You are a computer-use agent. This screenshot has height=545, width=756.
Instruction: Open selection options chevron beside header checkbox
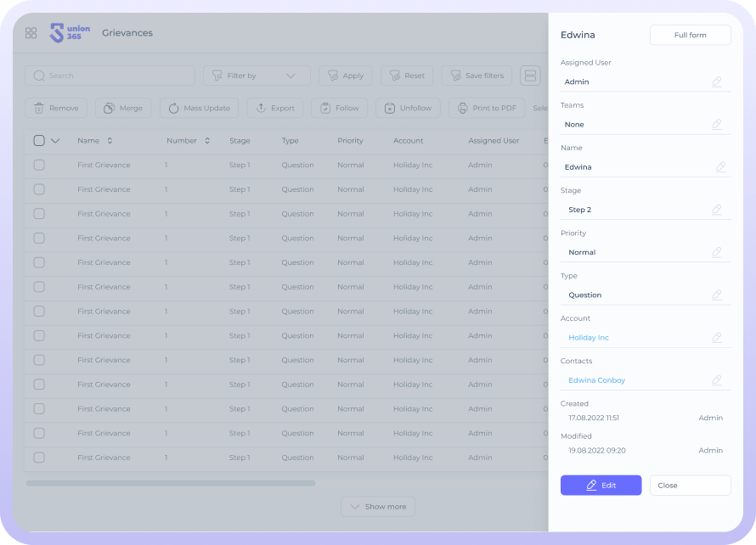tap(55, 141)
